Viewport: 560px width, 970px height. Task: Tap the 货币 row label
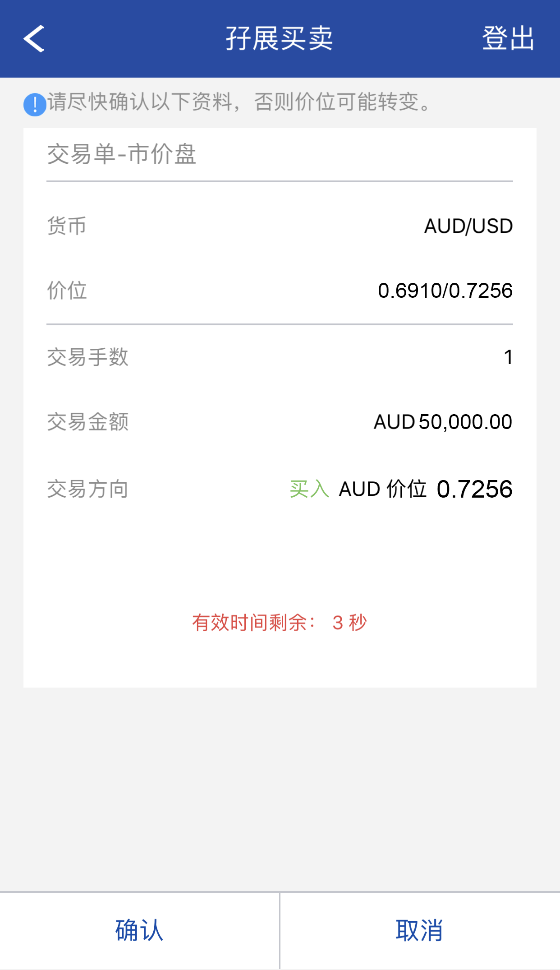point(67,226)
